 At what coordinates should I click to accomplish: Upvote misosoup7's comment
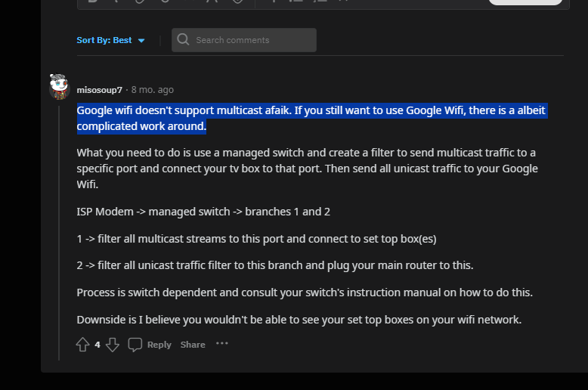[82, 345]
